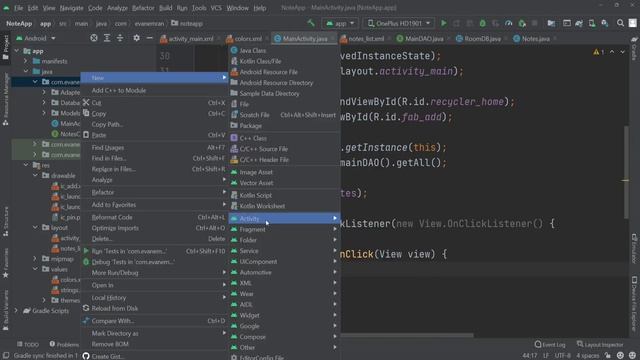Open project tree settings gear icon
The image size is (640, 360).
[136, 38]
